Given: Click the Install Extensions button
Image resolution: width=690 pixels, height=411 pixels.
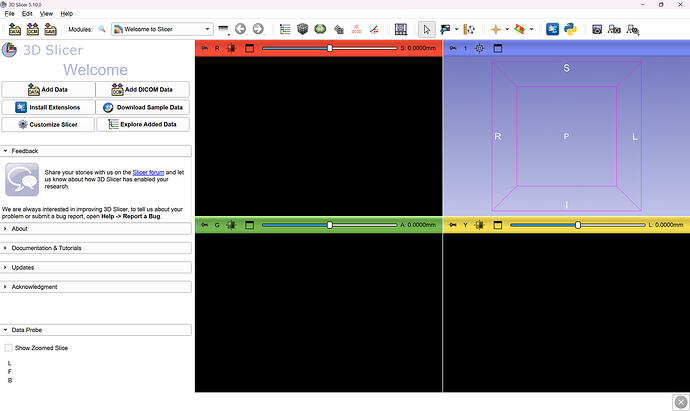Looking at the screenshot, I should click(48, 107).
